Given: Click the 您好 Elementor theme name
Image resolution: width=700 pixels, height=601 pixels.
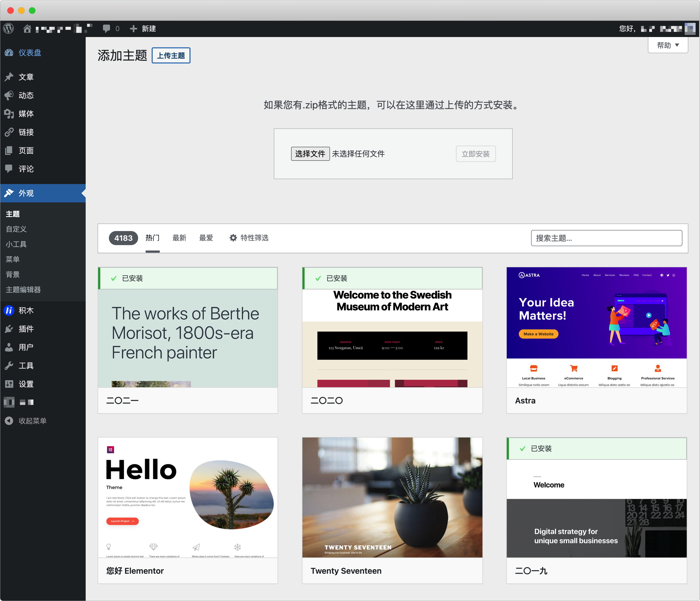Looking at the screenshot, I should [x=135, y=571].
